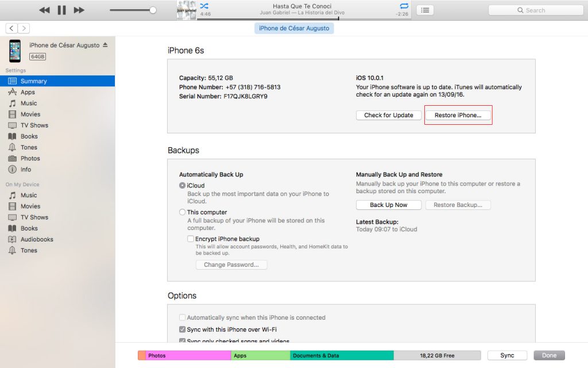Select the iPhone de César Augusto tab
Viewport: 588px width, 368px height.
point(294,28)
